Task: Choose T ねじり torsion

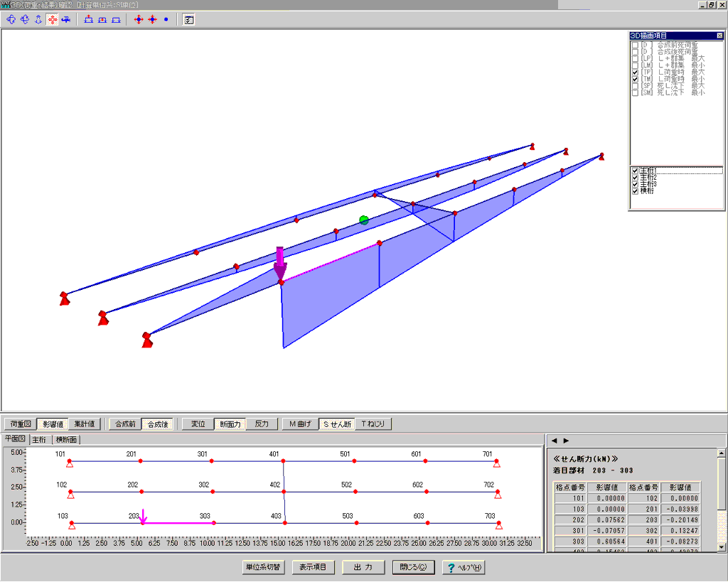Action: click(x=373, y=424)
